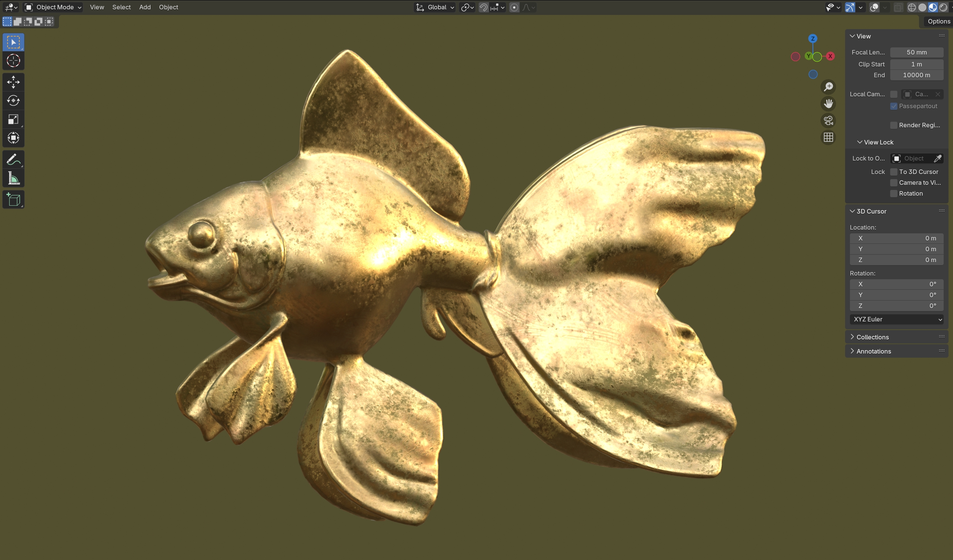Open Global transform orientation dropdown
Screen dimensions: 953x560
(435, 7)
